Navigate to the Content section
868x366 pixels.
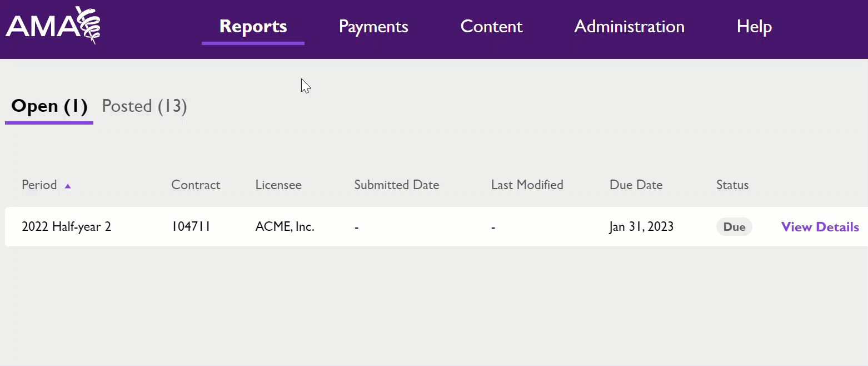point(491,26)
